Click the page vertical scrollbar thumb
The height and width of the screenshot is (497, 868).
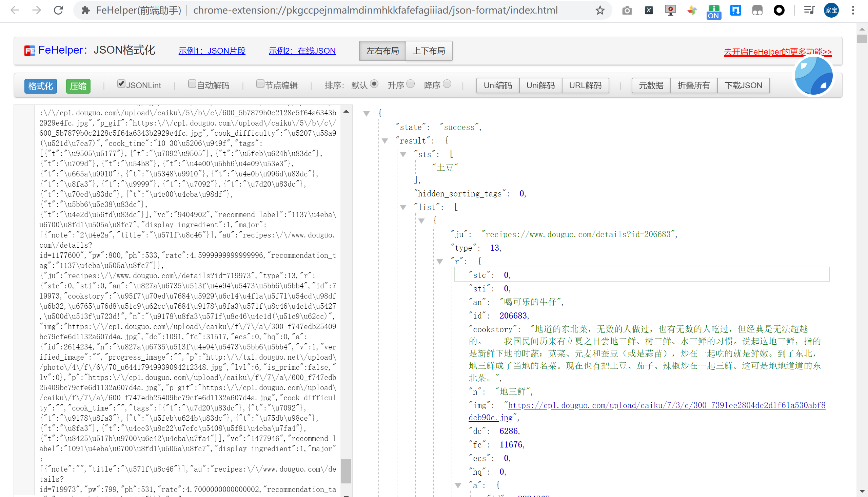862,38
